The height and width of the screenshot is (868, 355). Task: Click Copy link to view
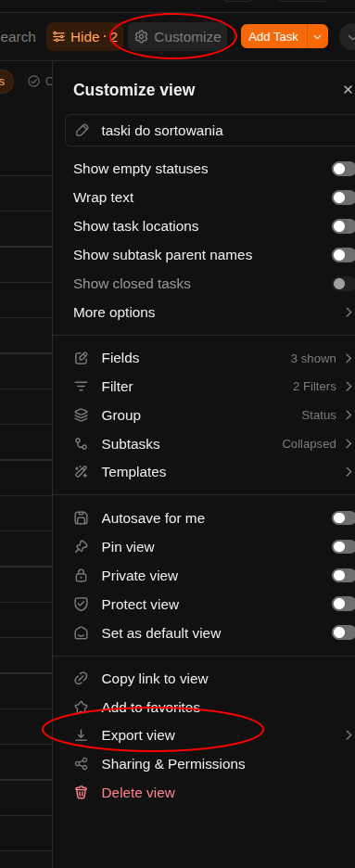[x=155, y=679]
